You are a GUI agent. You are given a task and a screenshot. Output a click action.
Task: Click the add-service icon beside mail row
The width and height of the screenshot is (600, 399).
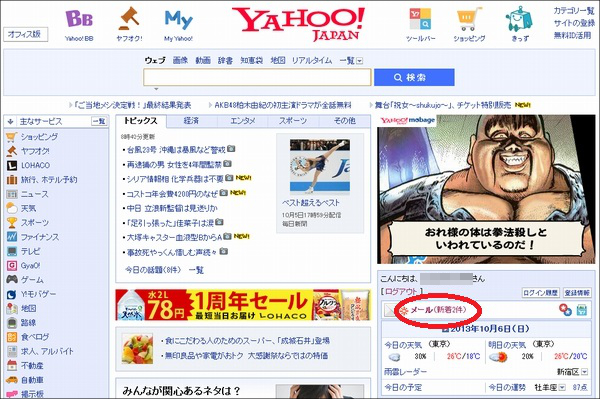point(565,310)
